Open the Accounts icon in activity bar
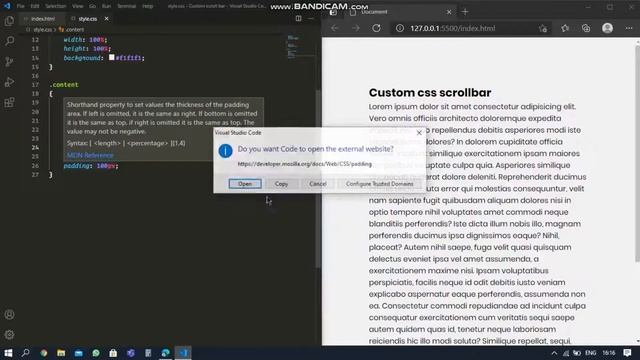The width and height of the screenshot is (640, 360). (9, 315)
